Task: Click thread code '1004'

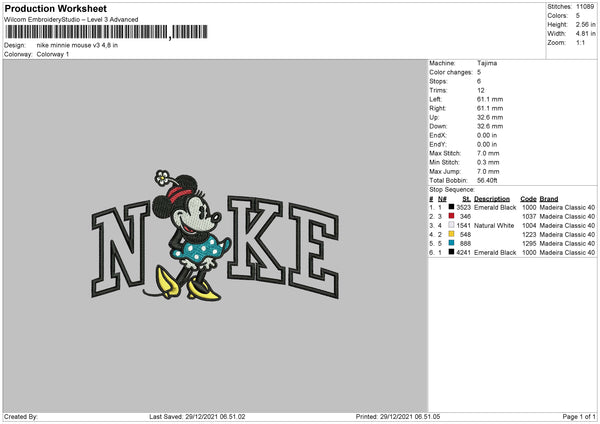Action: [529, 225]
